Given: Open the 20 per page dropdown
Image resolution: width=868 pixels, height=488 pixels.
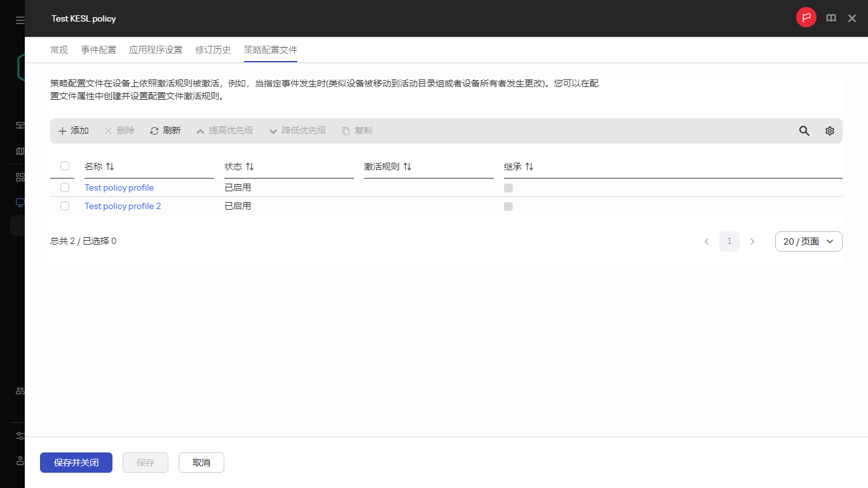Looking at the screenshot, I should (x=808, y=241).
